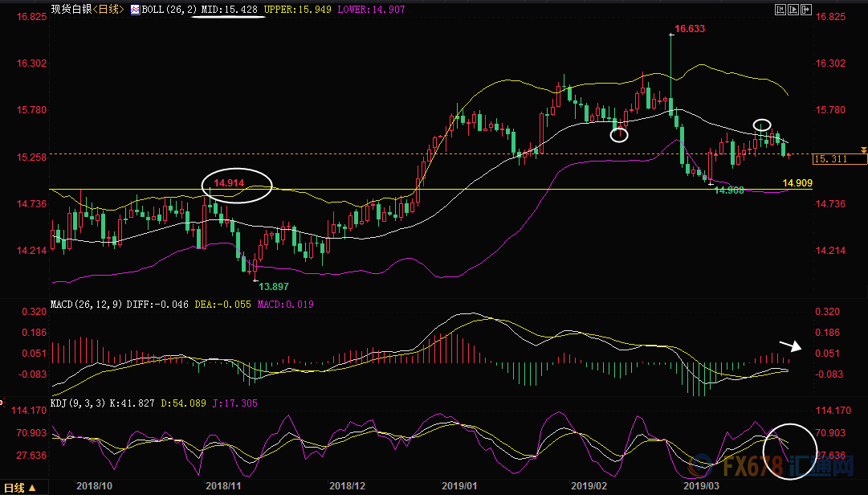Click the BOLL indicator chart icon
This screenshot has width=868, height=495.
tap(135, 10)
